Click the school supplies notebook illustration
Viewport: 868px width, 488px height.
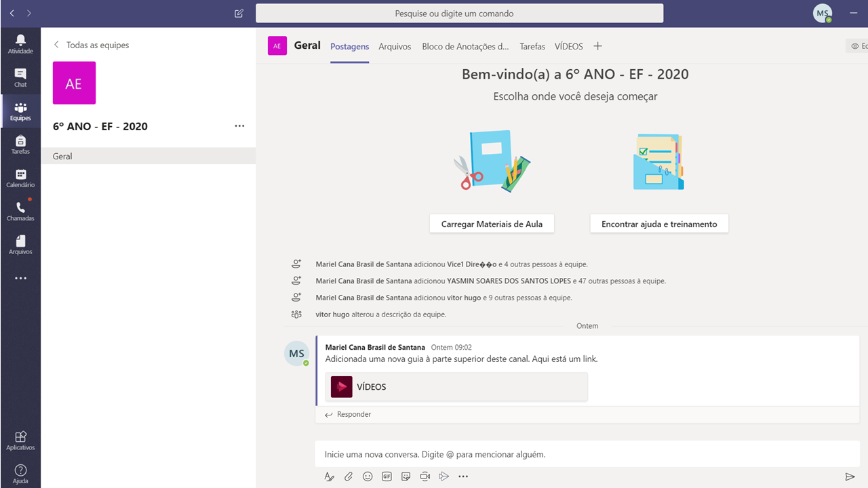click(492, 160)
